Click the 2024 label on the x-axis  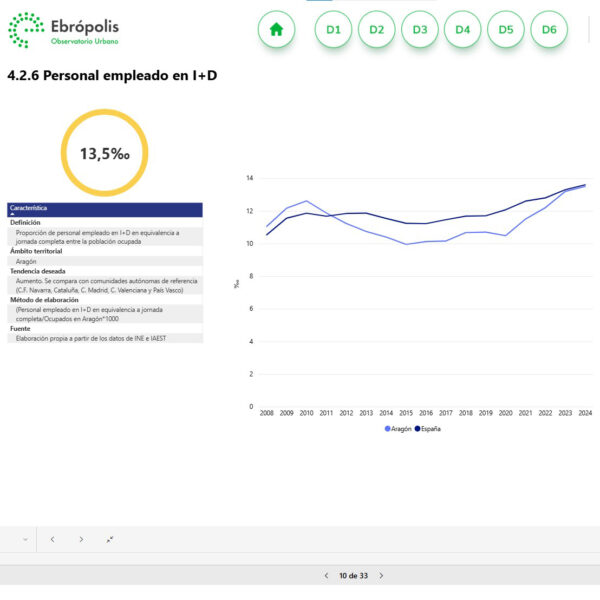tap(585, 412)
